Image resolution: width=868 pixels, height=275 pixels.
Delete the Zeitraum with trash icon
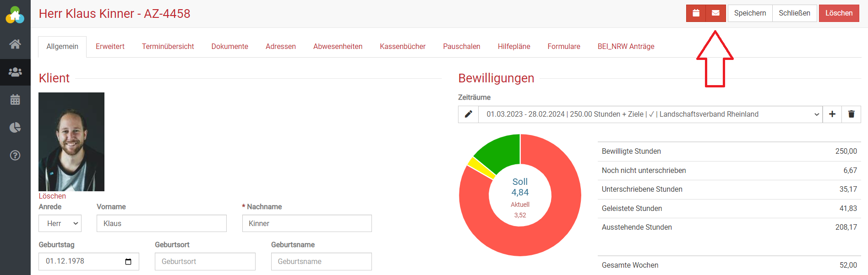click(851, 114)
